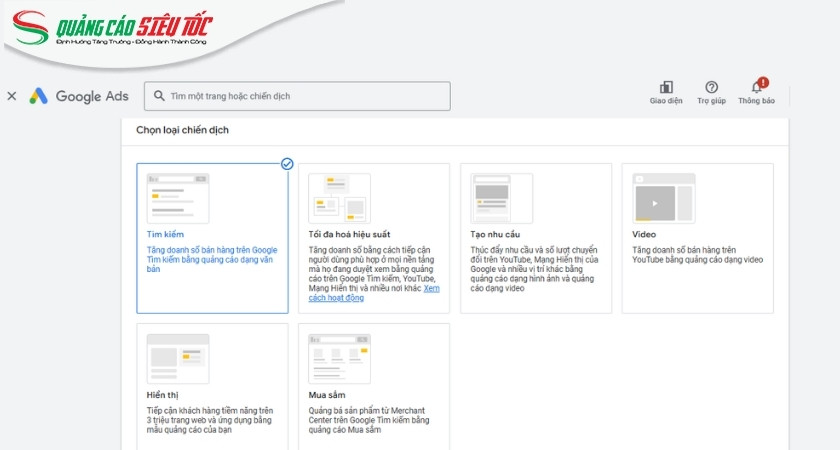Click the Mua sắm campaign illustration
Viewport: 840px width, 450px height.
point(339,358)
